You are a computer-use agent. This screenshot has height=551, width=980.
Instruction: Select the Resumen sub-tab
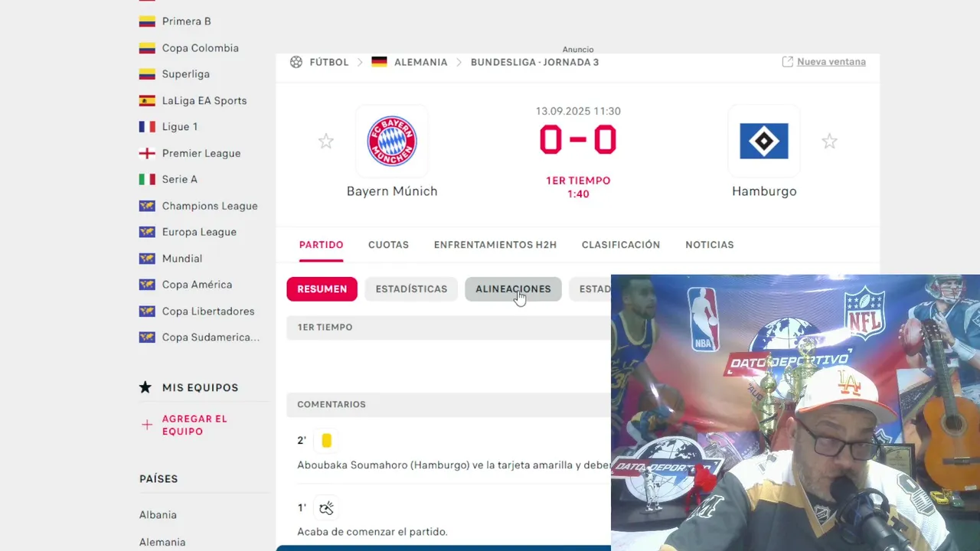322,289
